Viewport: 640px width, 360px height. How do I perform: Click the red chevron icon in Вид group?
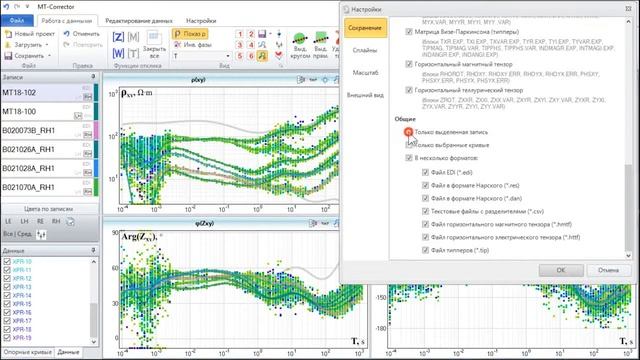pos(279,56)
